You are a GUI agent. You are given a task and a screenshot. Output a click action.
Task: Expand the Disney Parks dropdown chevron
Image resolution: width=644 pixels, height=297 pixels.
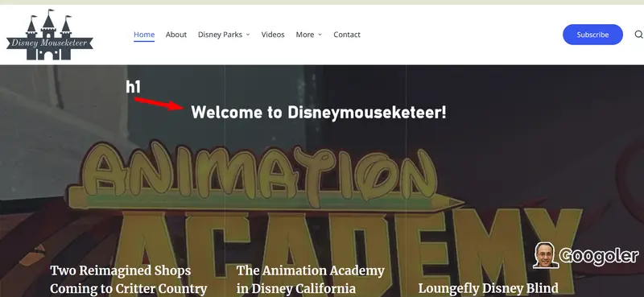(248, 35)
